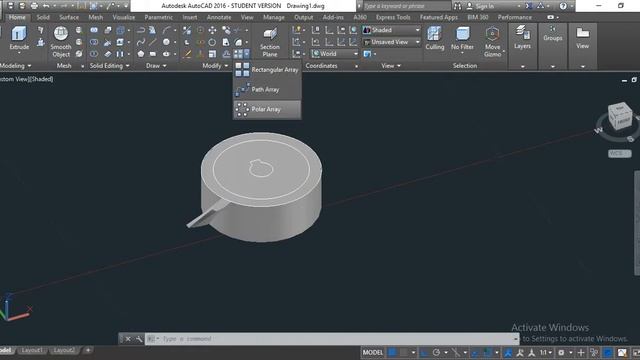Click the cylinder solid in the viewport
640x360 pixels.
tap(261, 188)
